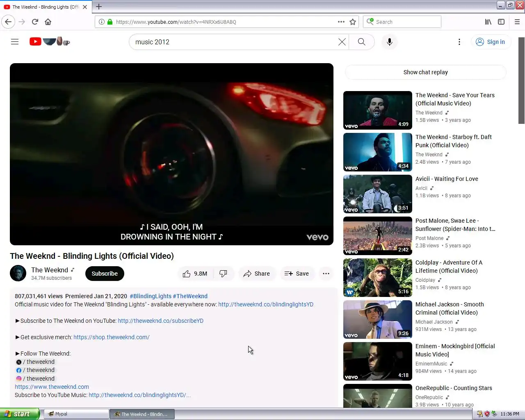Screen dimensions: 525x420
Task: Share this video
Action: pos(257,274)
